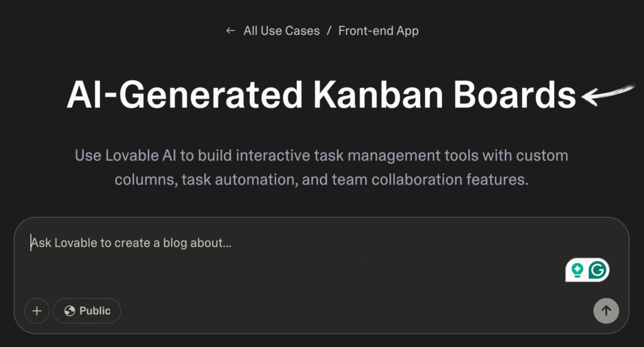Click the back arrow beside All Use Cases
The height and width of the screenshot is (347, 644).
click(x=230, y=31)
